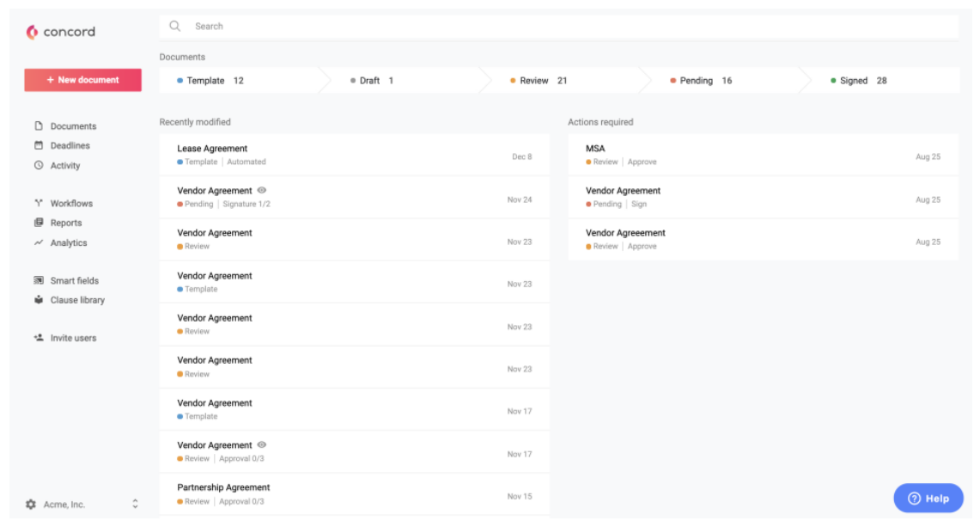Viewport: 980px width, 527px height.
Task: Open MSA in Actions required
Action: pos(763,155)
